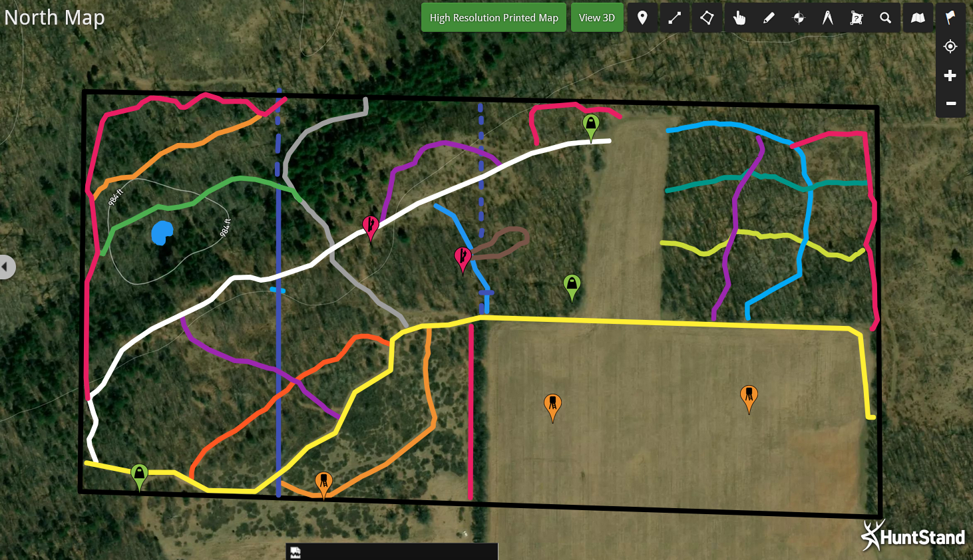The image size is (973, 560).
Task: Click the crosshair target tool
Action: [x=799, y=18]
